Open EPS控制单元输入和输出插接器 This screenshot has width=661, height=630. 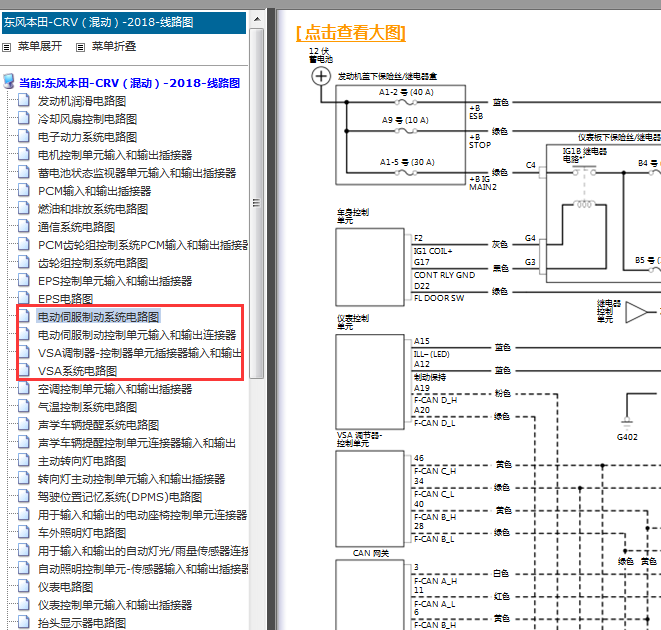[115, 281]
